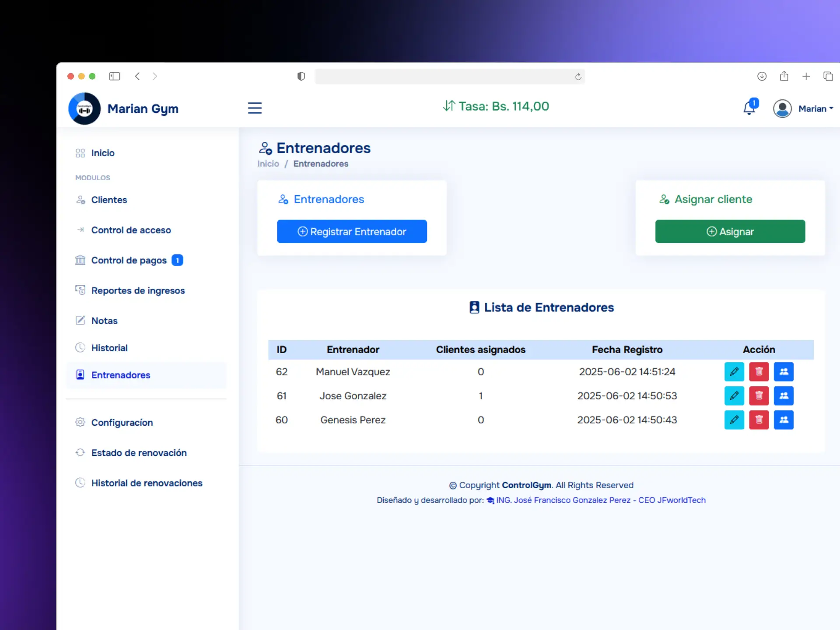Viewport: 840px width, 630px height.
Task: Reload the page with refresh icon
Action: coord(578,77)
